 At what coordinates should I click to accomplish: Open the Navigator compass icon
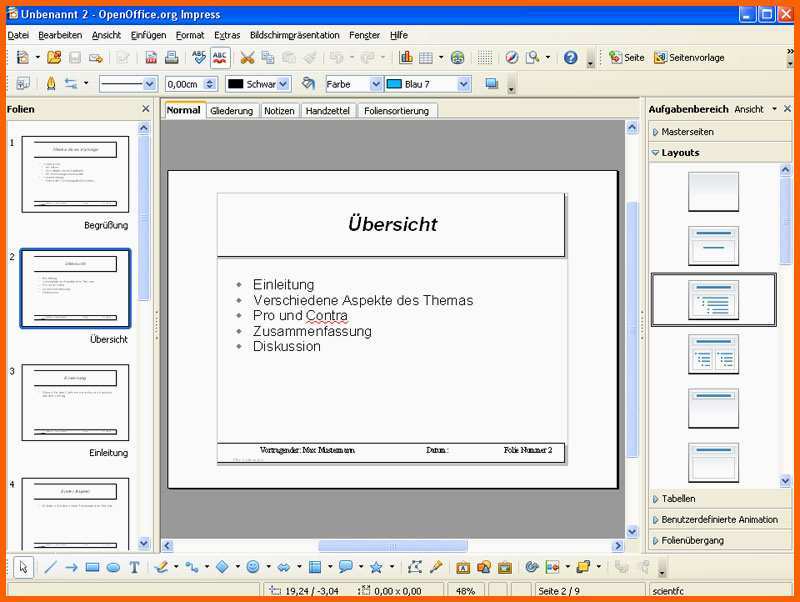click(512, 58)
